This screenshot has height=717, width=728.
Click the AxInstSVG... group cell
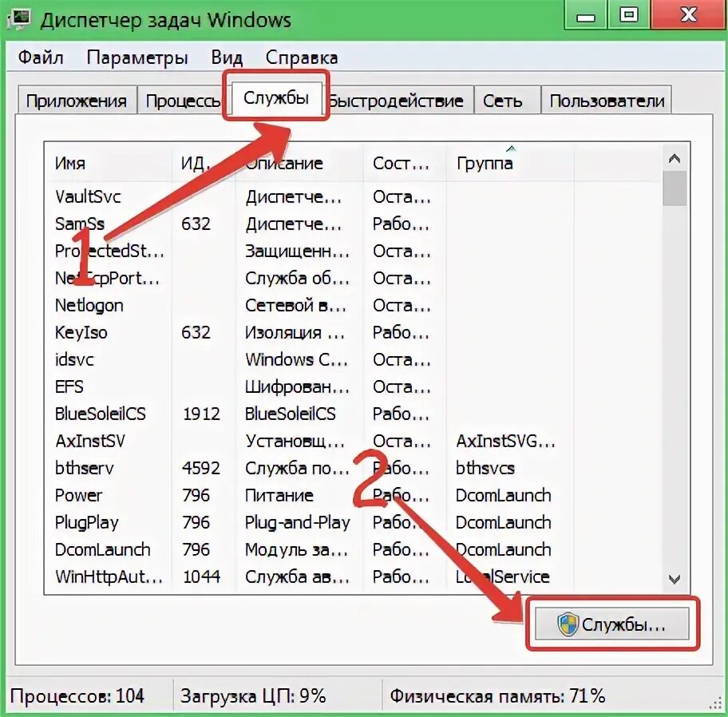pos(505,441)
